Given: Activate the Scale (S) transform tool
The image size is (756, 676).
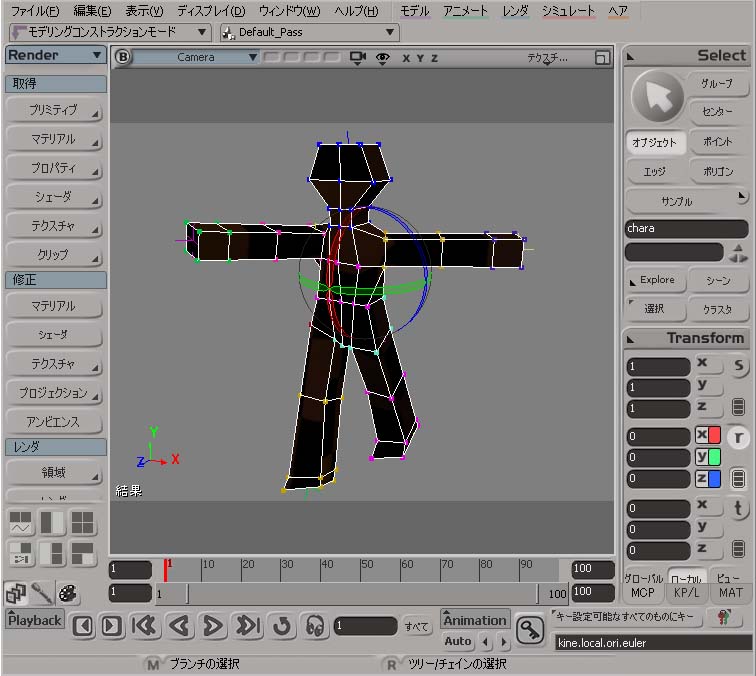Looking at the screenshot, I should coord(738,366).
